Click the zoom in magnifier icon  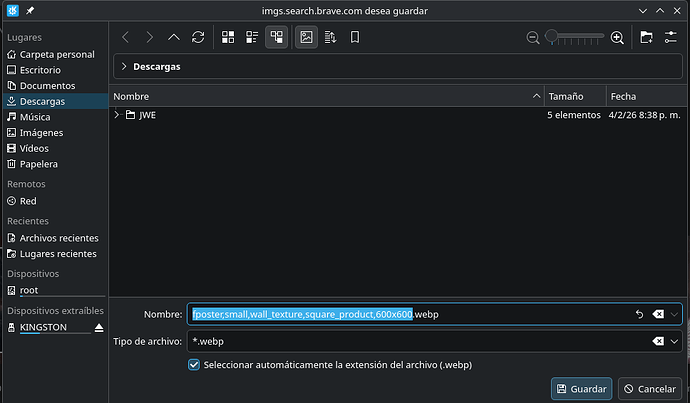point(617,37)
